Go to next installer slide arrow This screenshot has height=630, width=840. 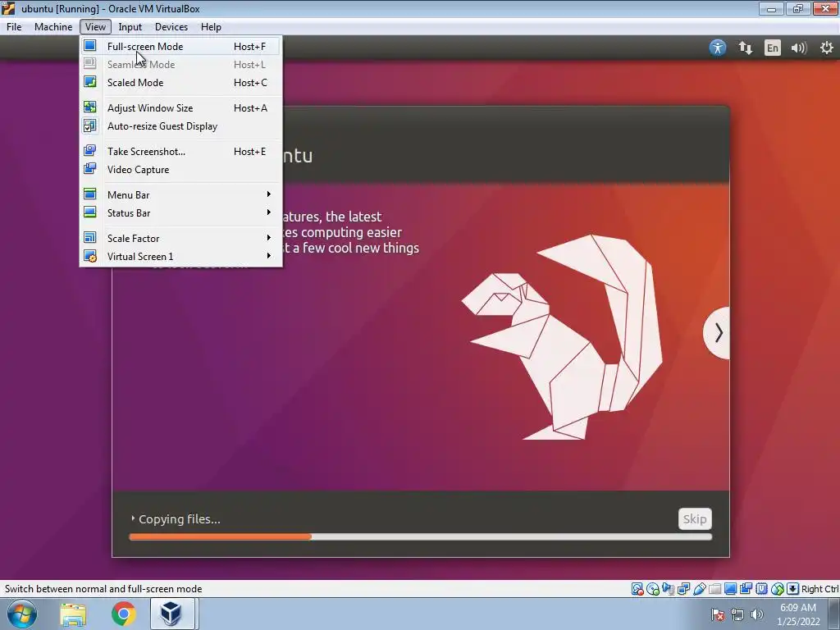click(717, 333)
